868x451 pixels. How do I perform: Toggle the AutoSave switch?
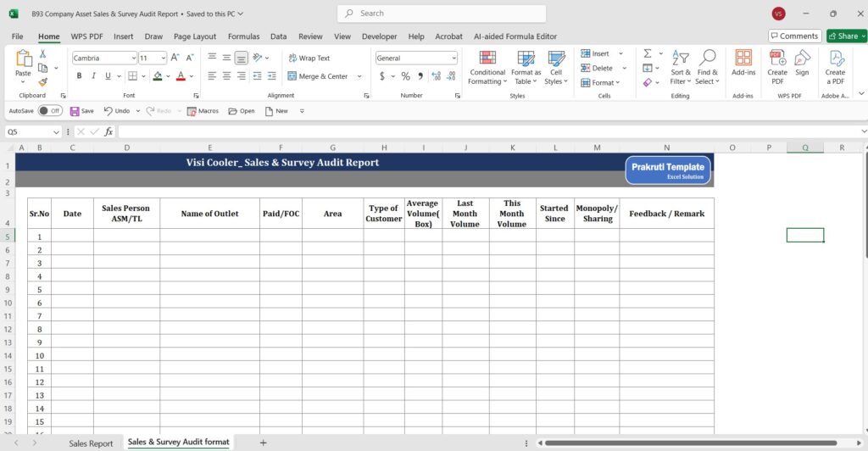click(50, 111)
